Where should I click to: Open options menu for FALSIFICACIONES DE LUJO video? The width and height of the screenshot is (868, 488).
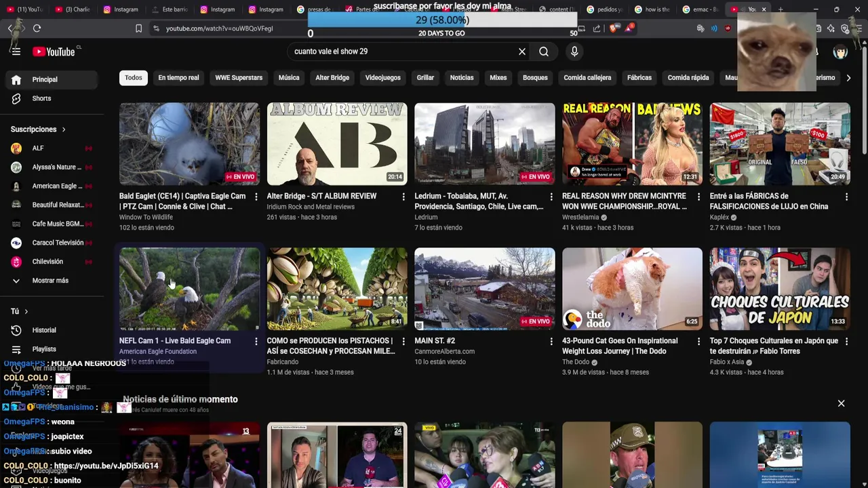click(x=846, y=197)
